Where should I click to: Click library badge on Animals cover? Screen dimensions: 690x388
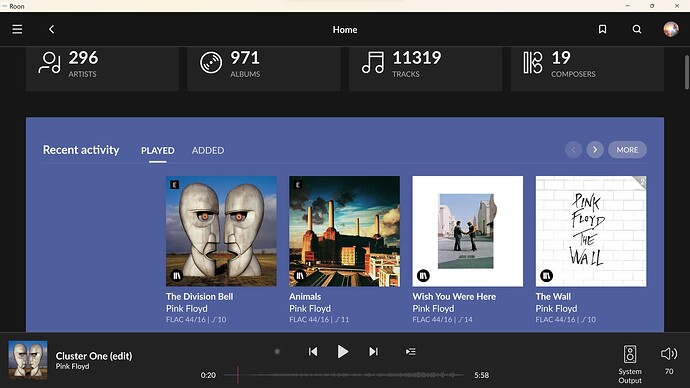coord(300,276)
